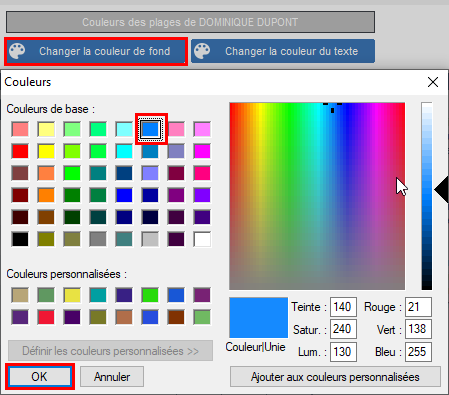
Task: Pick the pure yellow basic color swatch
Action: [x=46, y=151]
